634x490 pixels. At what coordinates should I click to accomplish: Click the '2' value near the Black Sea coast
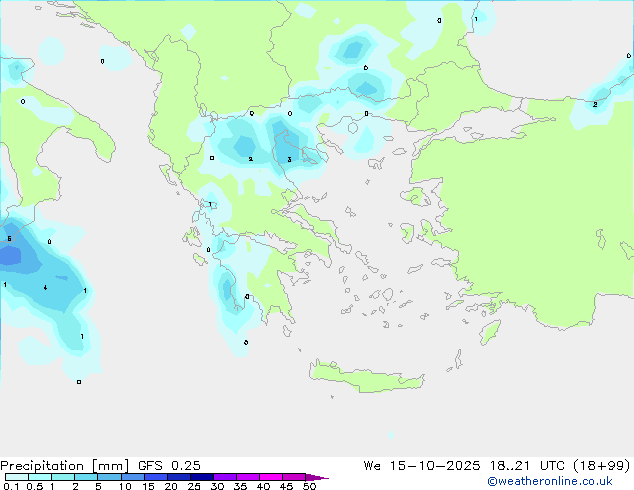(595, 104)
